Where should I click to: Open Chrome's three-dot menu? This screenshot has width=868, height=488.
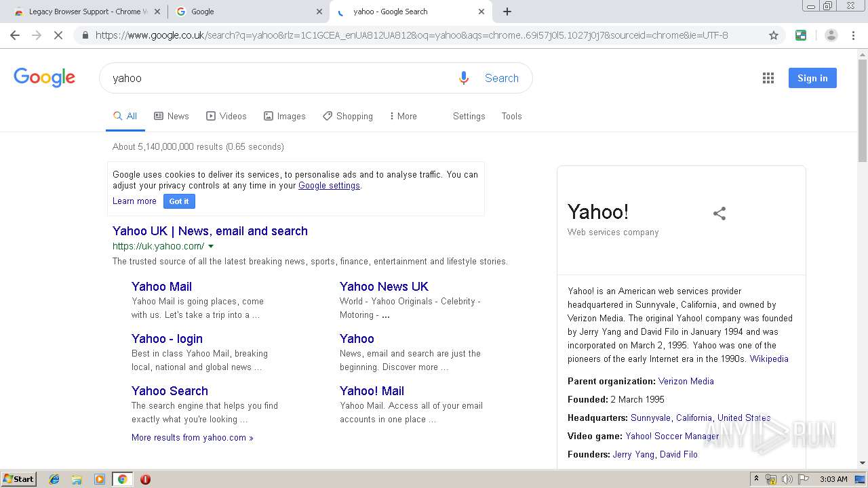tap(853, 35)
